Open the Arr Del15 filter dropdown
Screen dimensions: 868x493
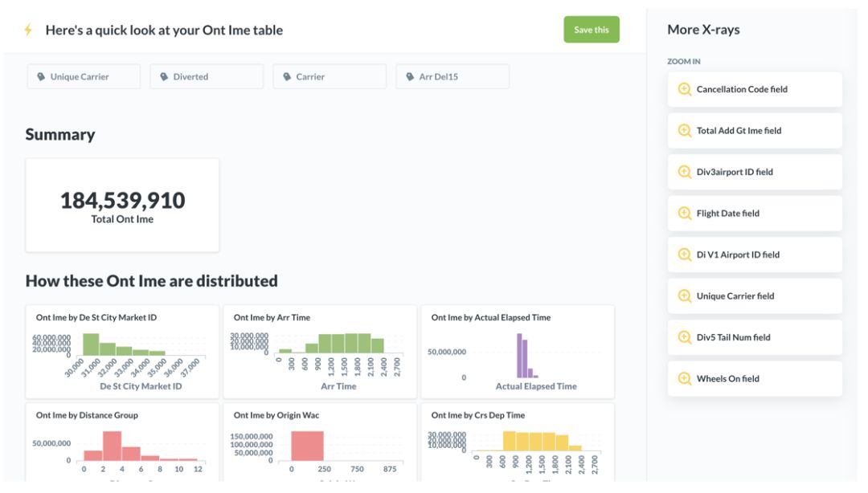[x=452, y=77]
